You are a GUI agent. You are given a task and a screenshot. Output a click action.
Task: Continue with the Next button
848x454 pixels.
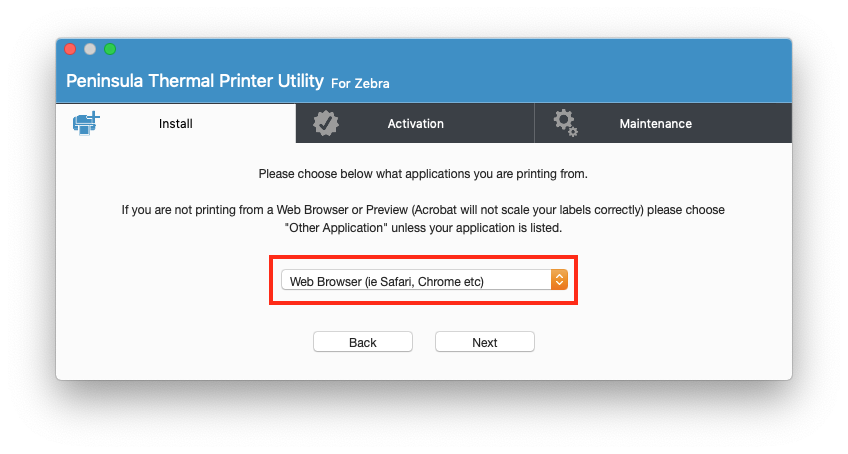click(485, 342)
